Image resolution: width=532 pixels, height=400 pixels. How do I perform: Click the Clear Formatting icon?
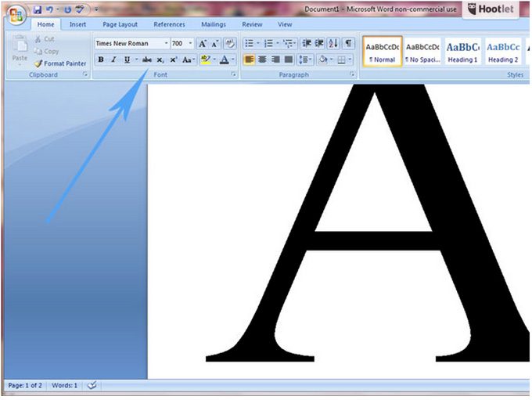click(x=229, y=44)
